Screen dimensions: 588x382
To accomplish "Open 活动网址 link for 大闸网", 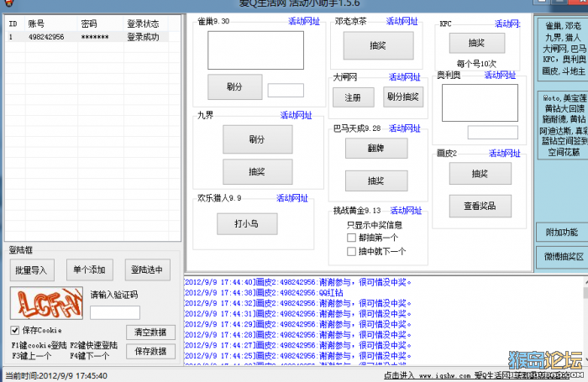I will point(405,77).
